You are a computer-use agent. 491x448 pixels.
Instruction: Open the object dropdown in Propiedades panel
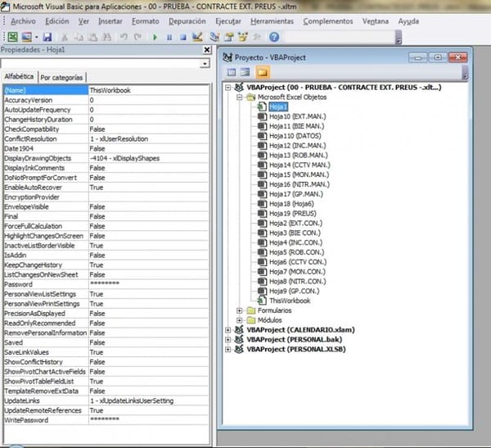(204, 64)
